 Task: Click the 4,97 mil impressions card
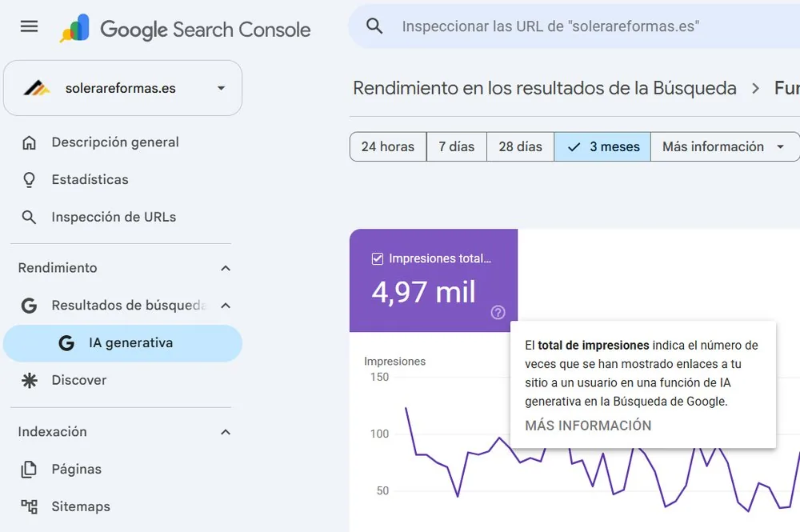tap(434, 280)
